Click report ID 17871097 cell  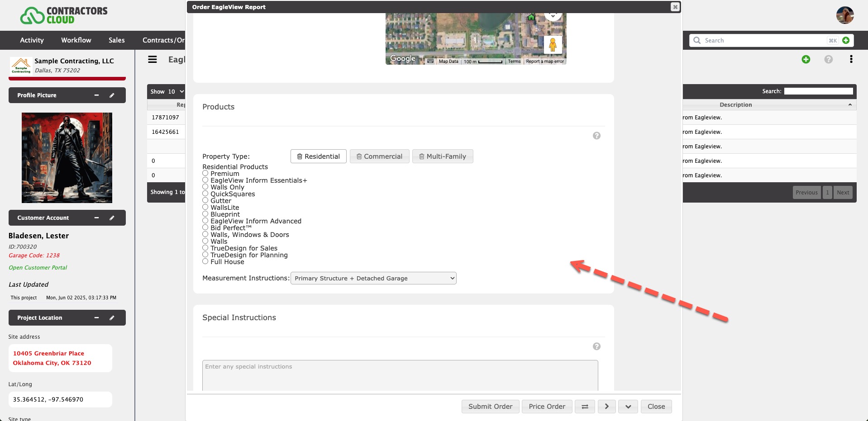pos(166,118)
